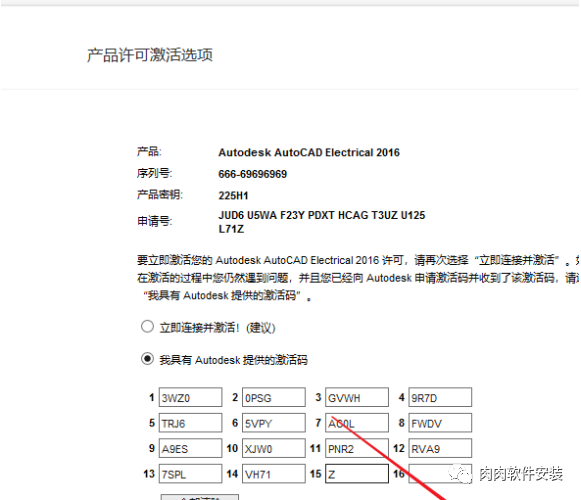
Task: Click activation code field 10 containing XJW0
Action: click(x=274, y=448)
